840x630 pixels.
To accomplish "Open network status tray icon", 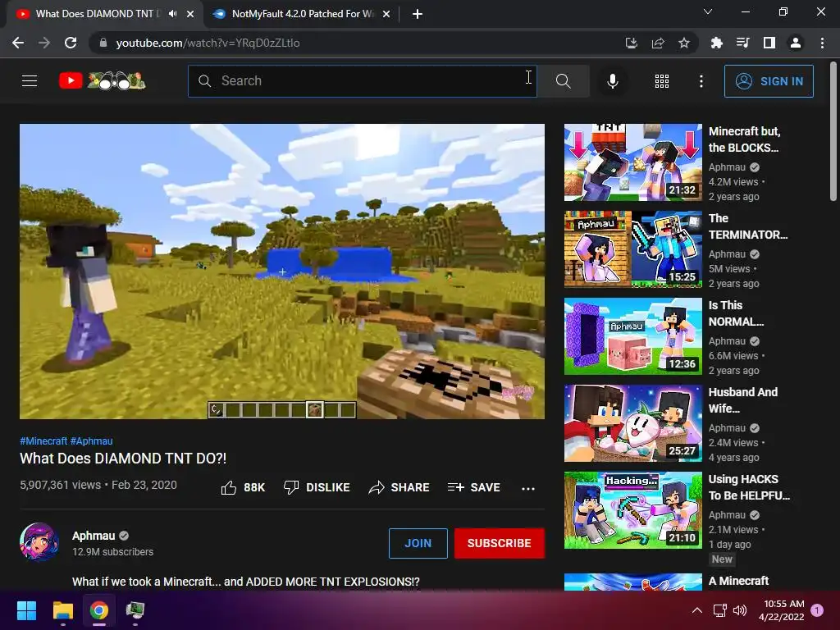I will point(719,610).
